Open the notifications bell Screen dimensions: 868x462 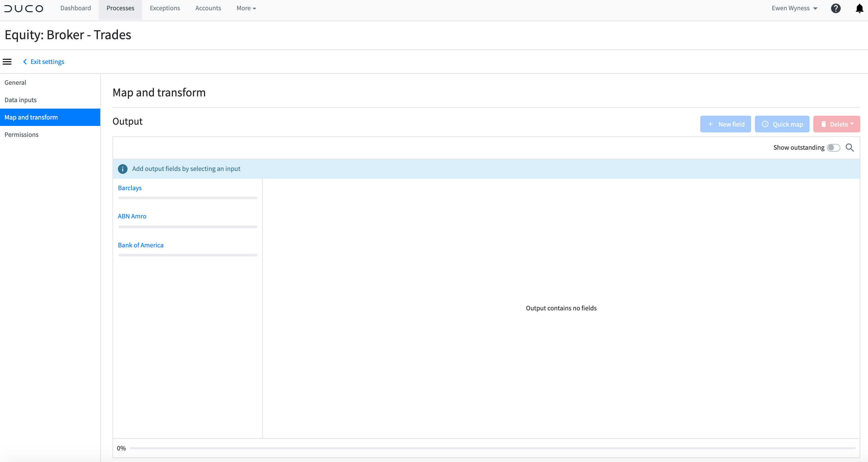click(859, 9)
